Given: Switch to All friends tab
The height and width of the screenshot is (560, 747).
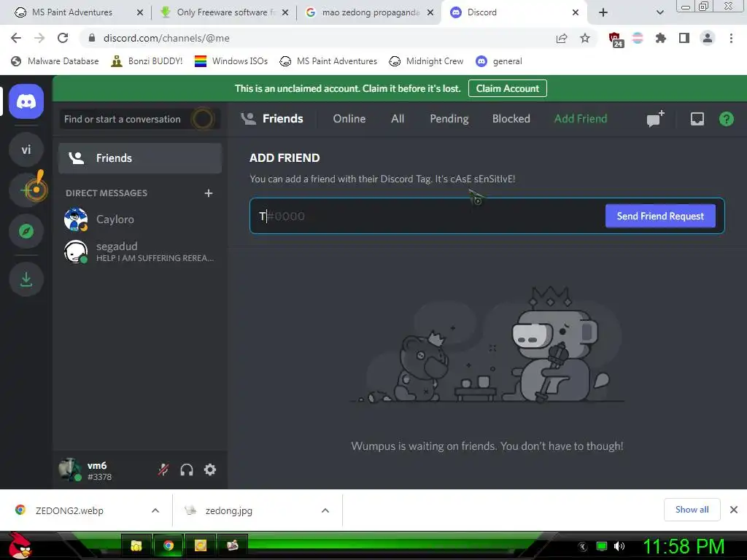Looking at the screenshot, I should pos(398,119).
